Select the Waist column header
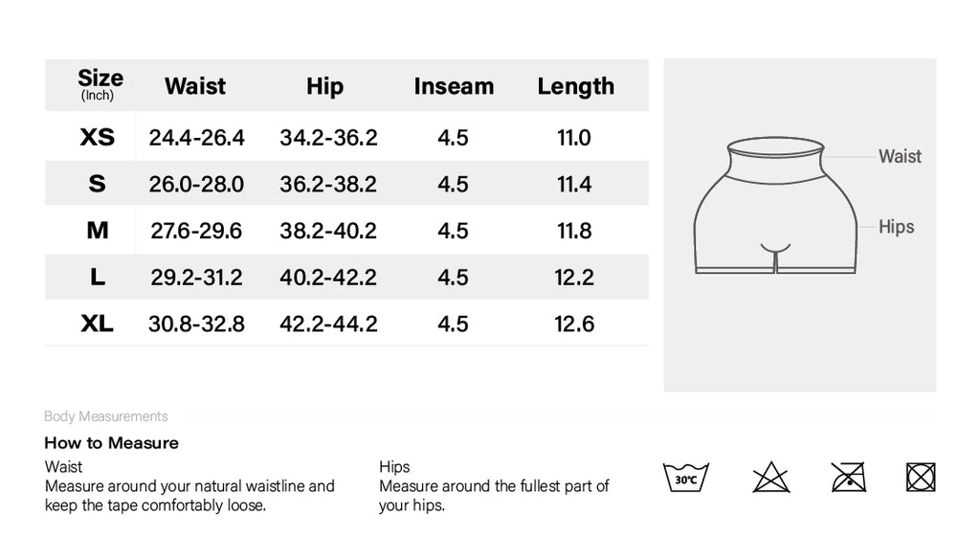The width and height of the screenshot is (980, 558). click(x=195, y=86)
